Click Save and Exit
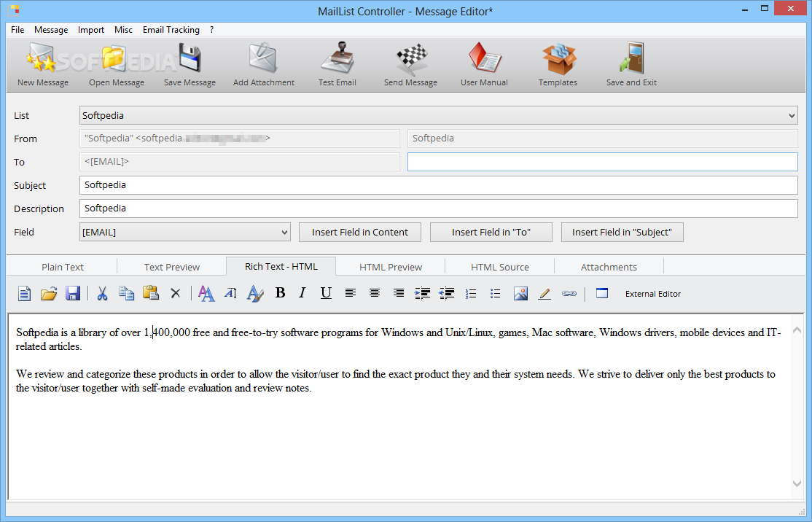Image resolution: width=812 pixels, height=522 pixels. [x=631, y=65]
